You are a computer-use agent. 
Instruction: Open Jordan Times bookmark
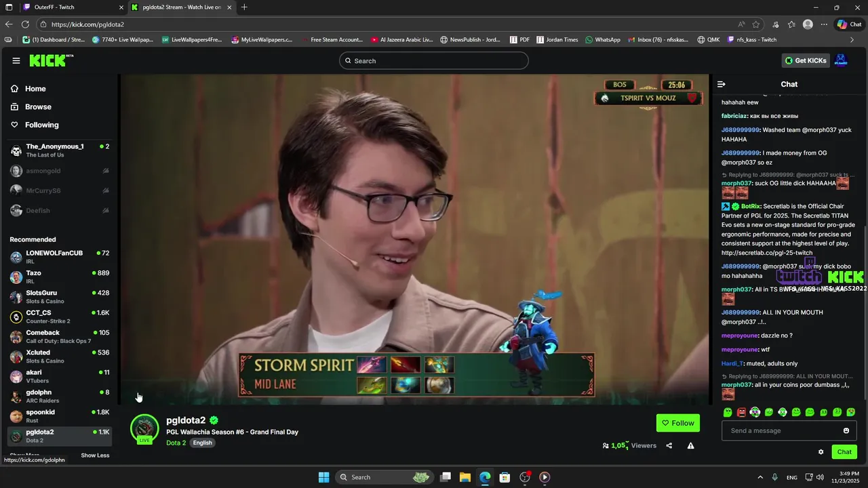point(557,40)
